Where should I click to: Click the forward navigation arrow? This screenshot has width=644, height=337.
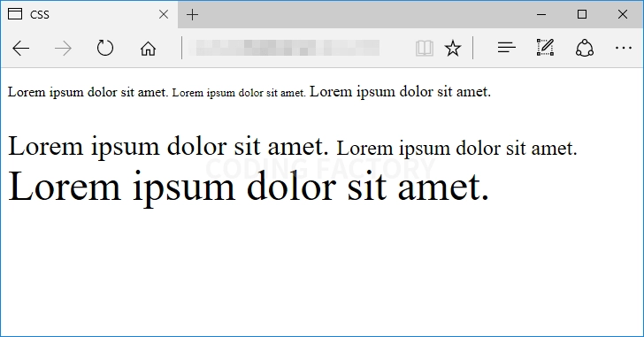pos(64,49)
